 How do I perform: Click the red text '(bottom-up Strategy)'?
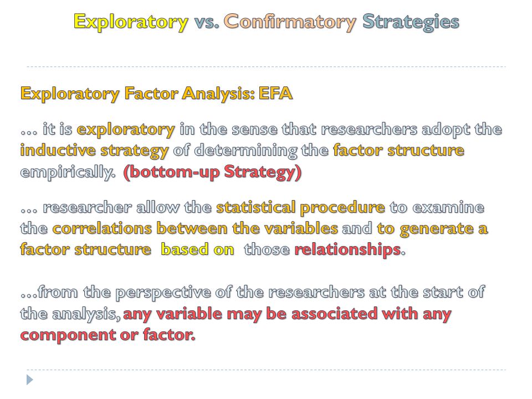(212, 172)
